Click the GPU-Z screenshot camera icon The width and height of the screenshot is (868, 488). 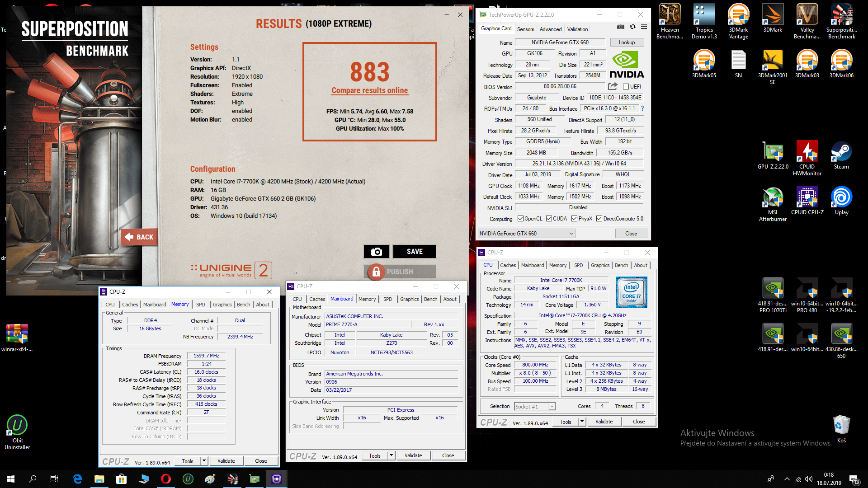(x=621, y=27)
